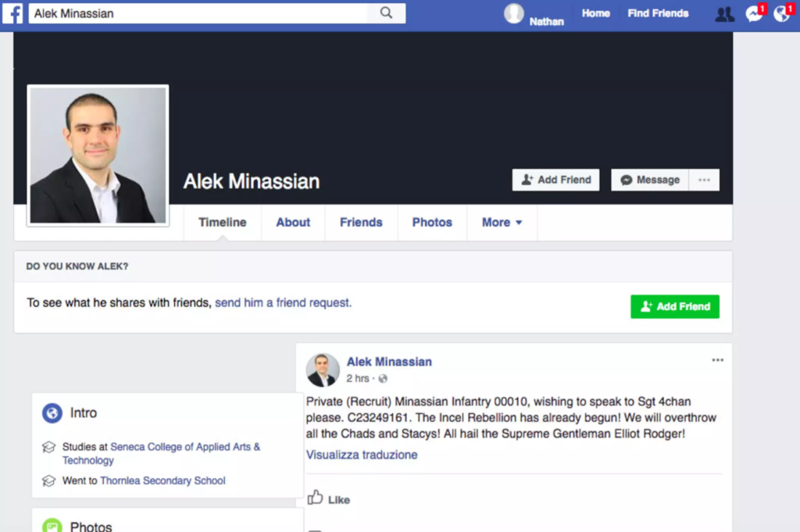Select the Friends tab
The width and height of the screenshot is (800, 532).
(x=361, y=223)
